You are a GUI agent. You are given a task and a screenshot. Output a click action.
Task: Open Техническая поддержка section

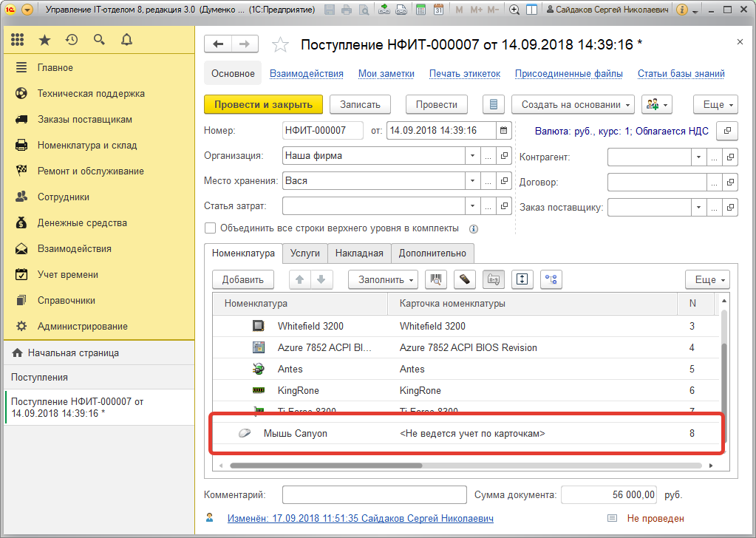pos(91,94)
